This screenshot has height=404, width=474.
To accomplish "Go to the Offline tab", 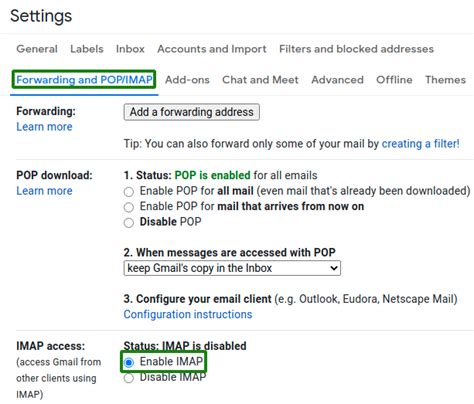I will 394,80.
